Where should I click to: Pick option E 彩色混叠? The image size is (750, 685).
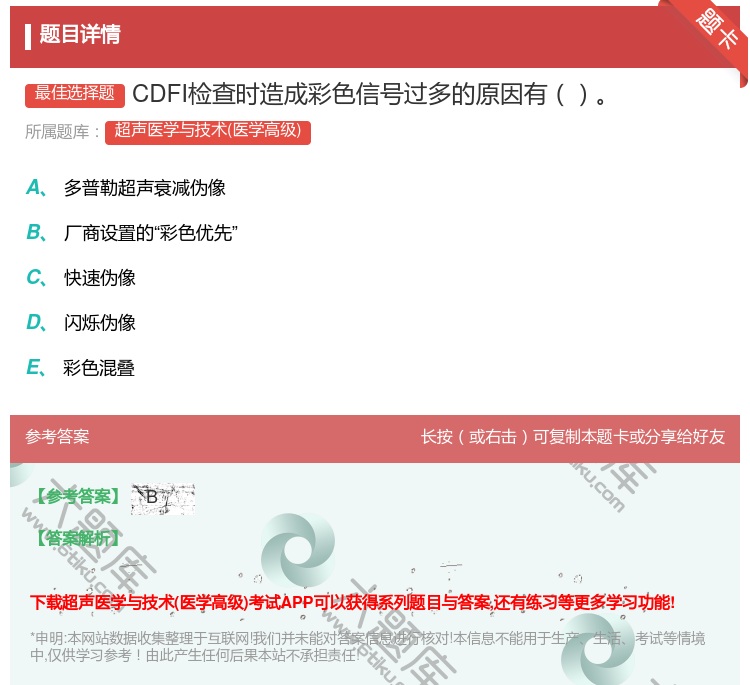click(80, 368)
